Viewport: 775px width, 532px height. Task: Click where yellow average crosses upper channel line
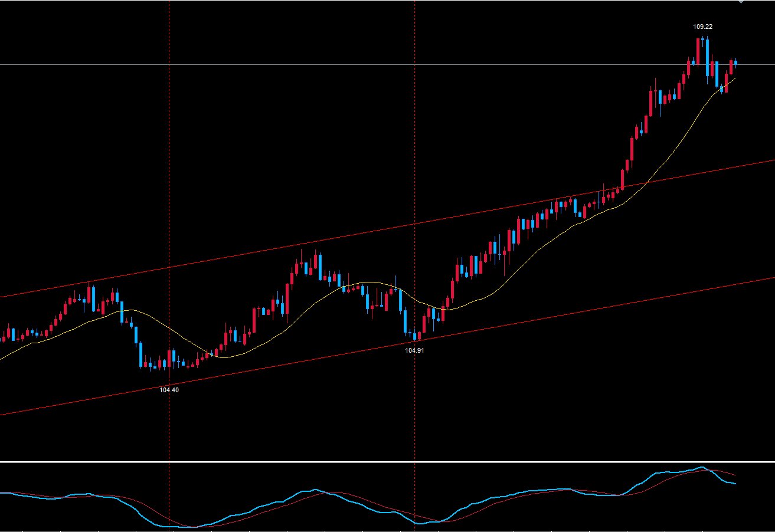(x=646, y=182)
